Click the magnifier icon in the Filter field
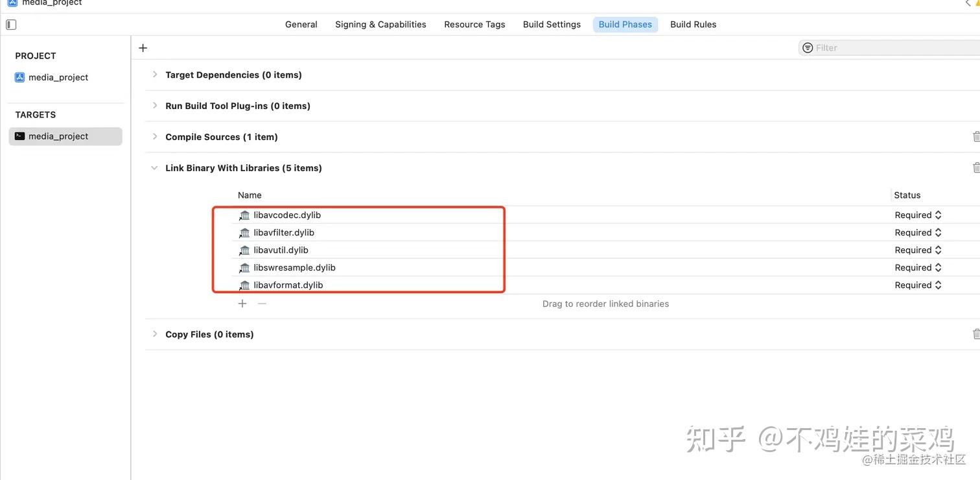980x480 pixels. pyautogui.click(x=808, y=47)
